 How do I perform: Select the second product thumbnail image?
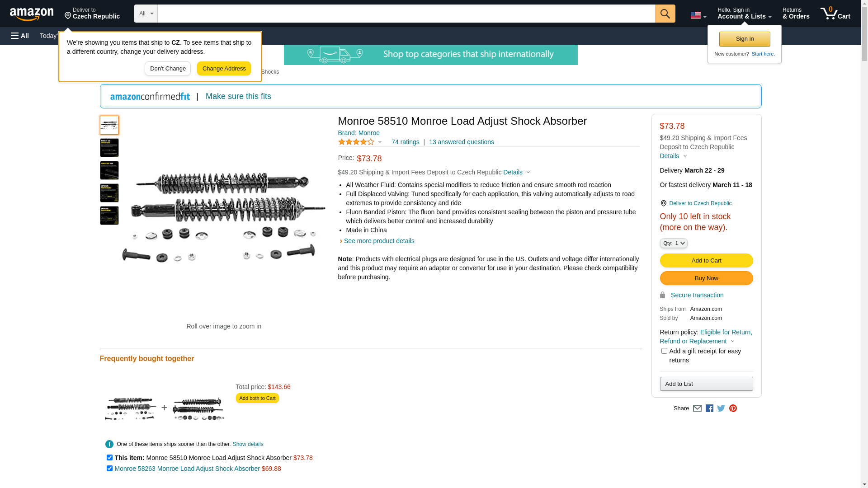click(109, 148)
